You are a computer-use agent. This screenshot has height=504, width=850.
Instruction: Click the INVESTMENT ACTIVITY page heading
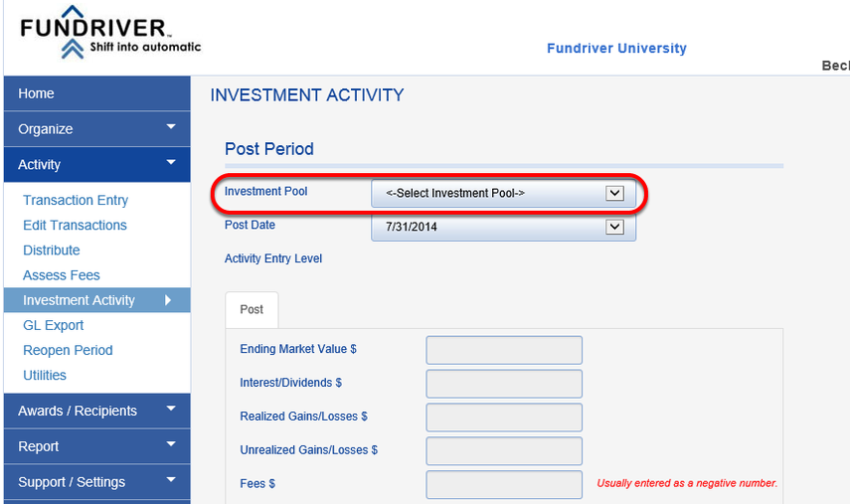point(307,94)
